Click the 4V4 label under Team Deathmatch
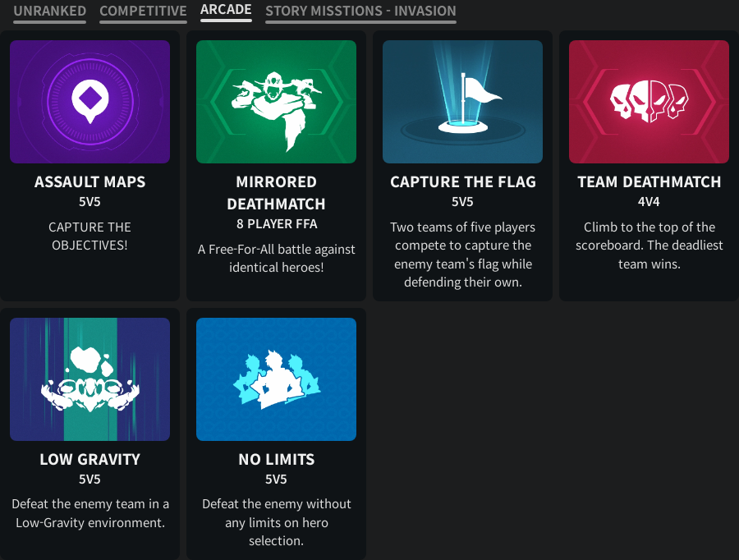Screen dimensions: 739x560 tap(649, 202)
